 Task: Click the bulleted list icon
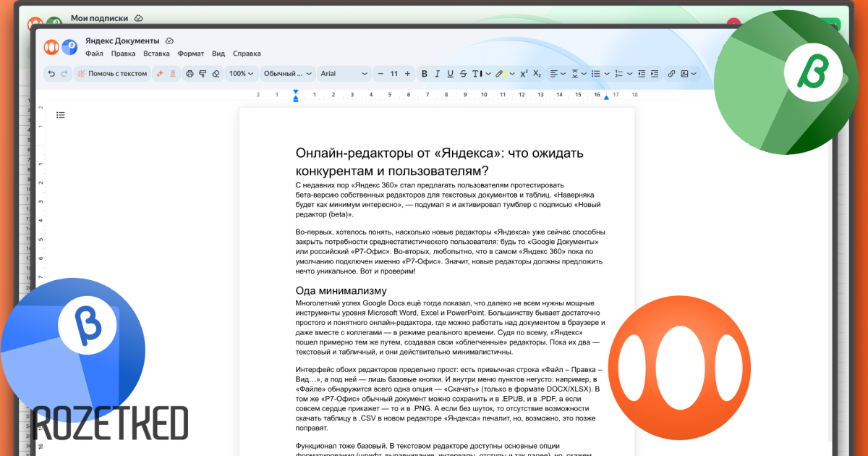point(596,73)
